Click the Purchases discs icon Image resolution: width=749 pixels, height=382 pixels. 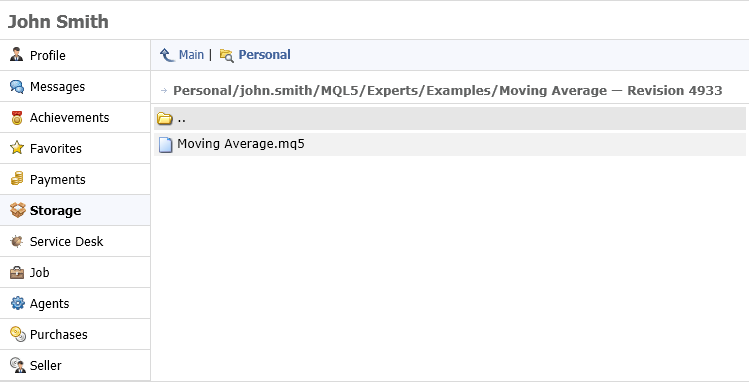click(18, 334)
